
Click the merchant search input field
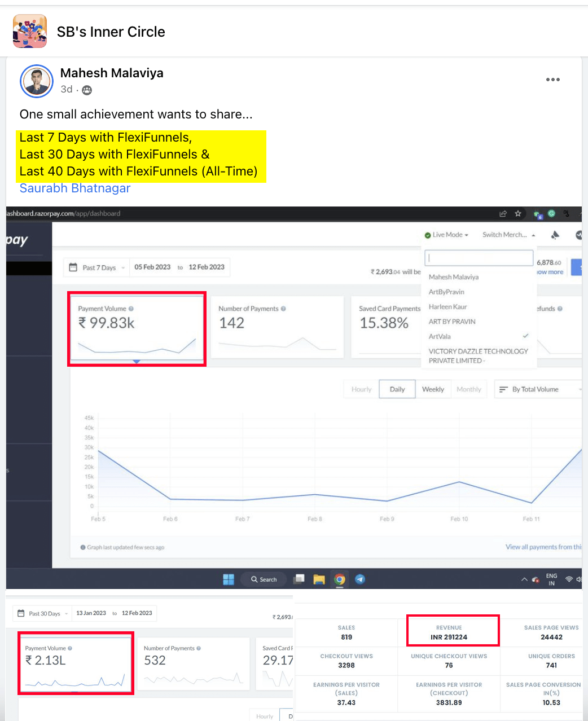tap(479, 258)
